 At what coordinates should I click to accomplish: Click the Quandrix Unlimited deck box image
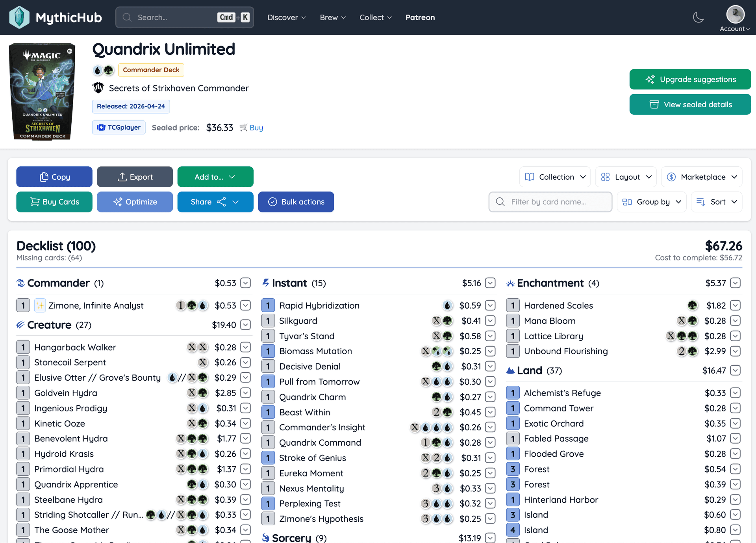click(x=42, y=91)
